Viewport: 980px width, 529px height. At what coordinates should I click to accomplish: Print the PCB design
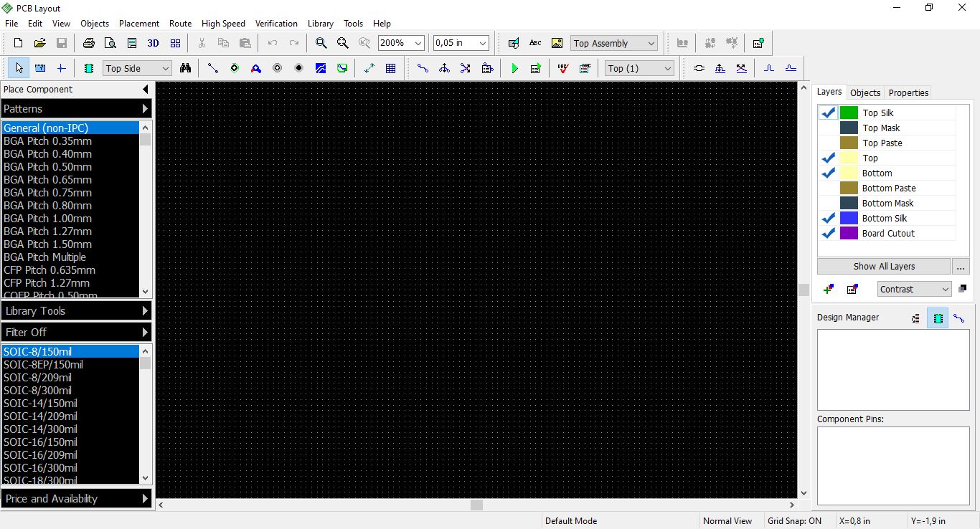tap(88, 43)
